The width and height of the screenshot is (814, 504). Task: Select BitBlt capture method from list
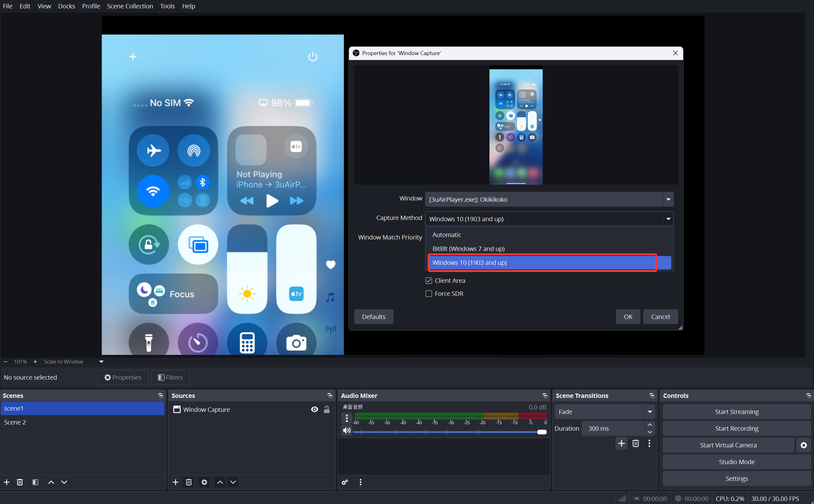pos(468,248)
